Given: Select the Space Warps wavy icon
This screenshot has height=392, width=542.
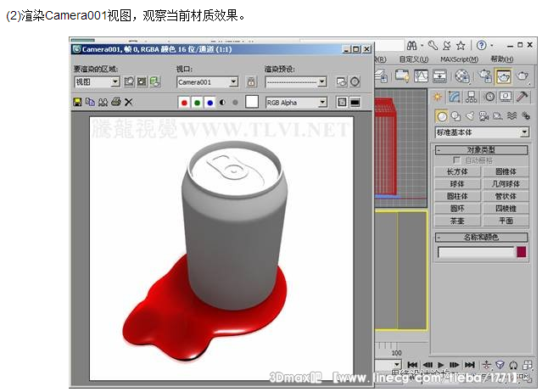Looking at the screenshot, I should (x=512, y=116).
